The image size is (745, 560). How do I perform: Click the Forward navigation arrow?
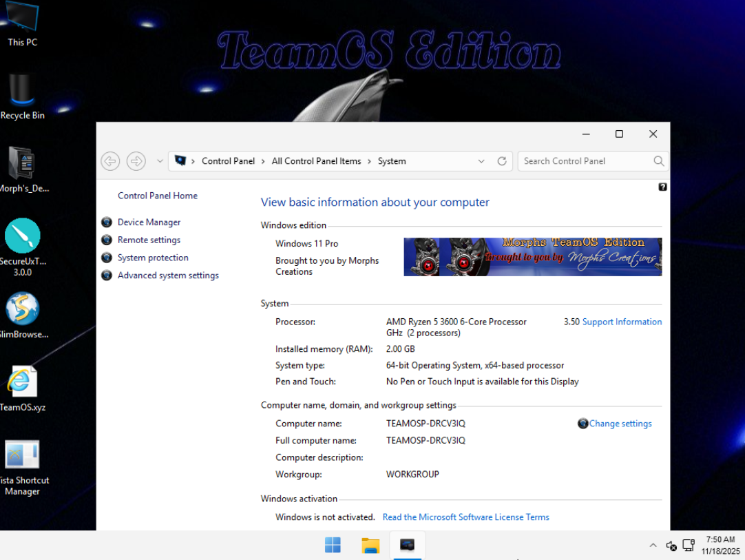pyautogui.click(x=136, y=161)
